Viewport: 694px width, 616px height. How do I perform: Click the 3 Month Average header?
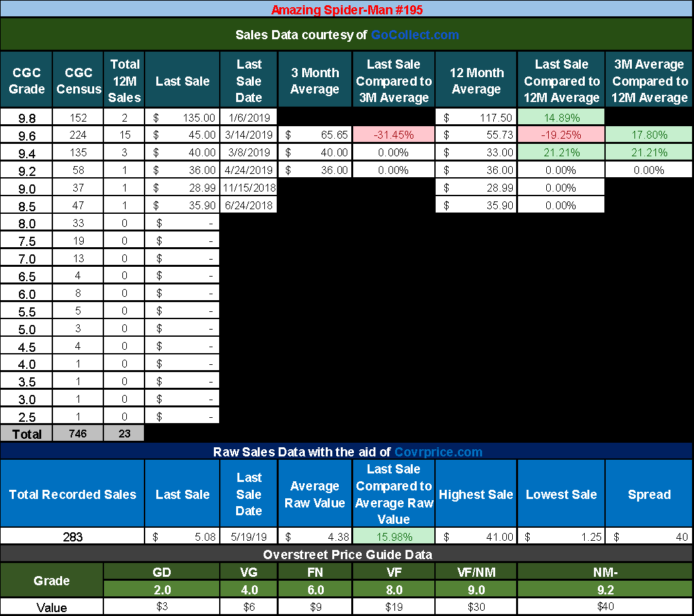(x=315, y=80)
